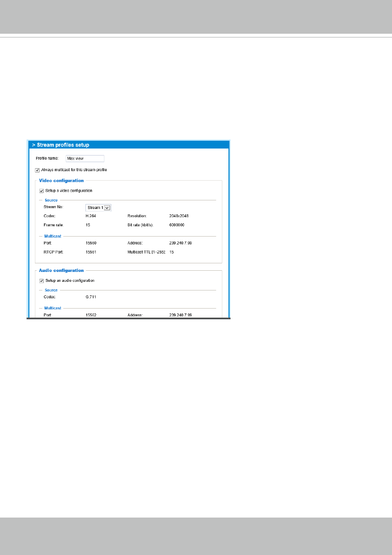
Task: Click Multicast heading under Video configuration
Action: (x=53, y=237)
